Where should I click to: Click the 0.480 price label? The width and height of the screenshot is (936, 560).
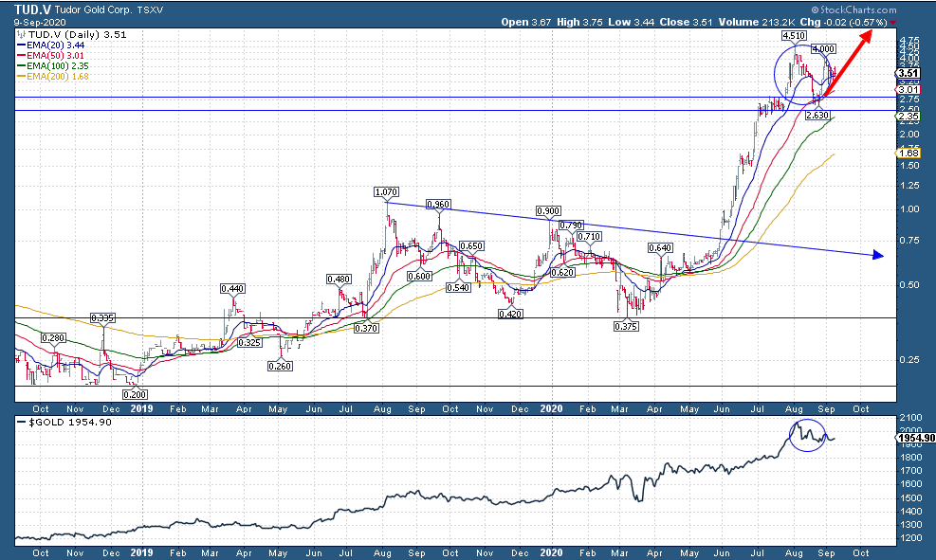pos(339,280)
